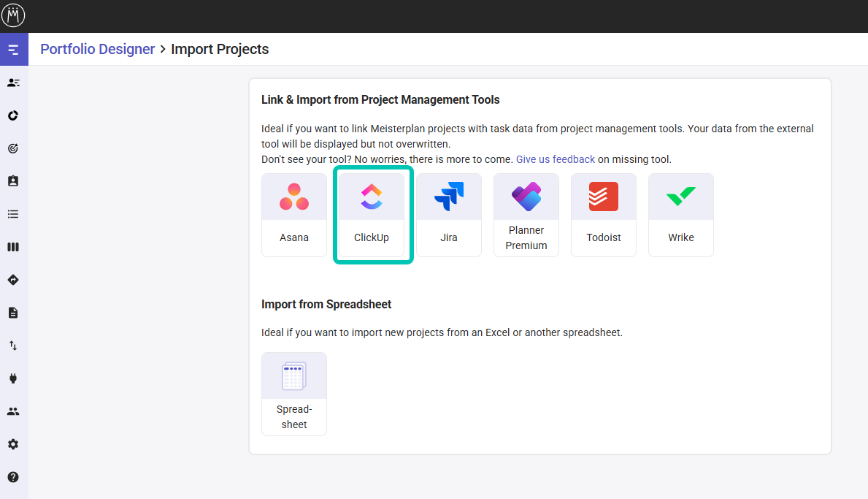The image size is (868, 499).
Task: Open the target goals sidebar icon
Action: (x=13, y=148)
